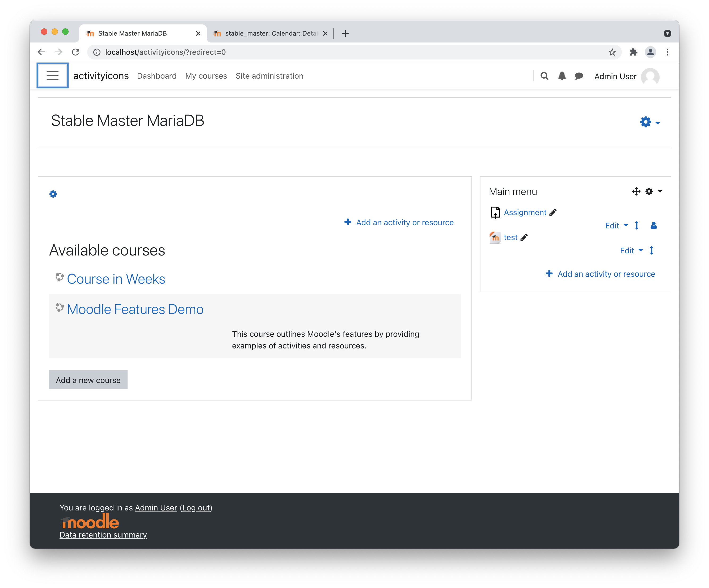709x588 pixels.
Task: Go back in browser history
Action: click(x=41, y=52)
